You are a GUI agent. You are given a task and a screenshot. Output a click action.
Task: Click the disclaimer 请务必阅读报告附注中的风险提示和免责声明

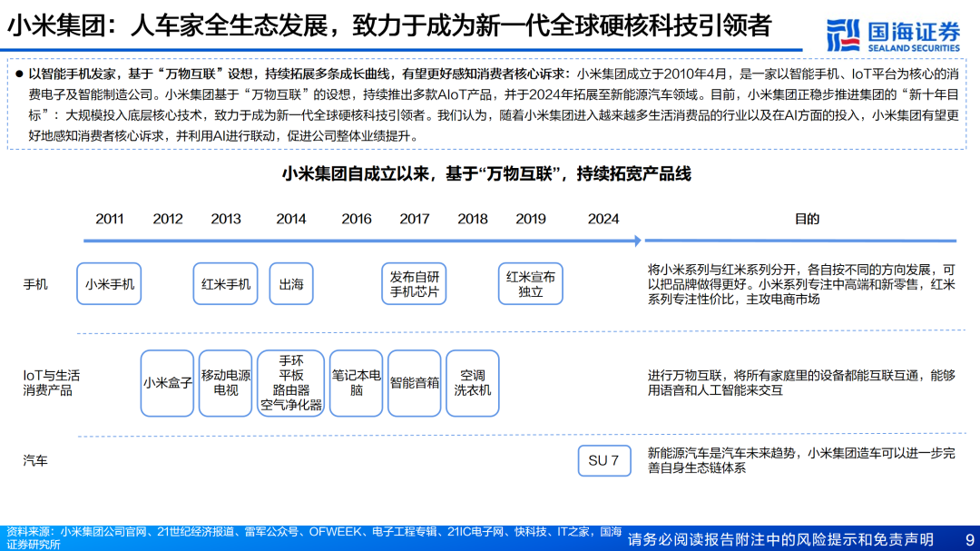pos(780,539)
